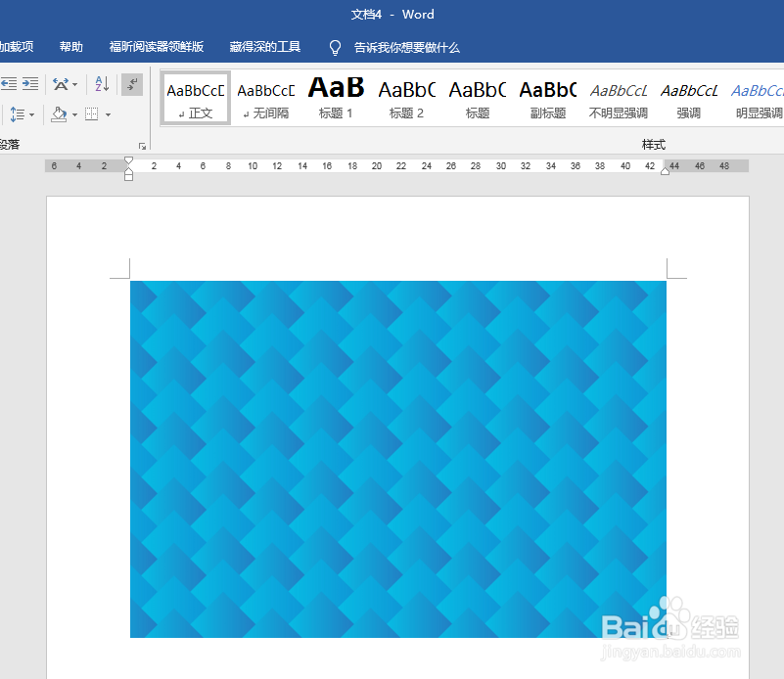Apply the 副标题 style
This screenshot has width=784, height=679.
(x=548, y=98)
